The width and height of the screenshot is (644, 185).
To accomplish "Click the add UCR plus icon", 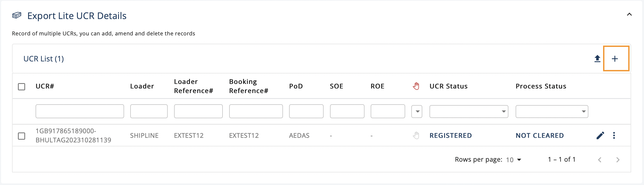I will [x=615, y=59].
